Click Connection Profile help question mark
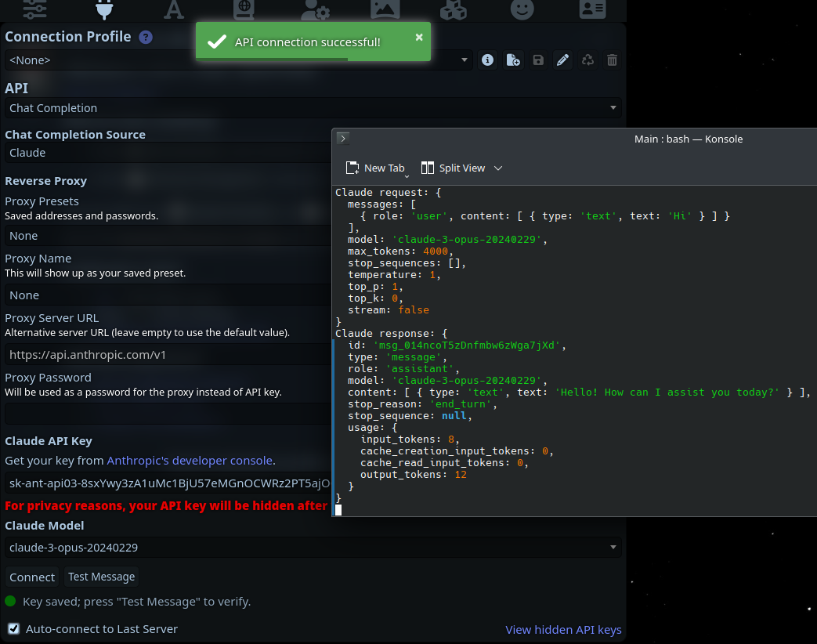This screenshot has height=644, width=817. pos(146,37)
